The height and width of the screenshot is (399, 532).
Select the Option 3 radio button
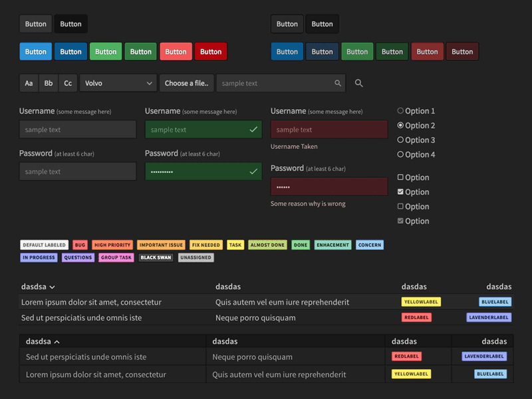coord(400,140)
